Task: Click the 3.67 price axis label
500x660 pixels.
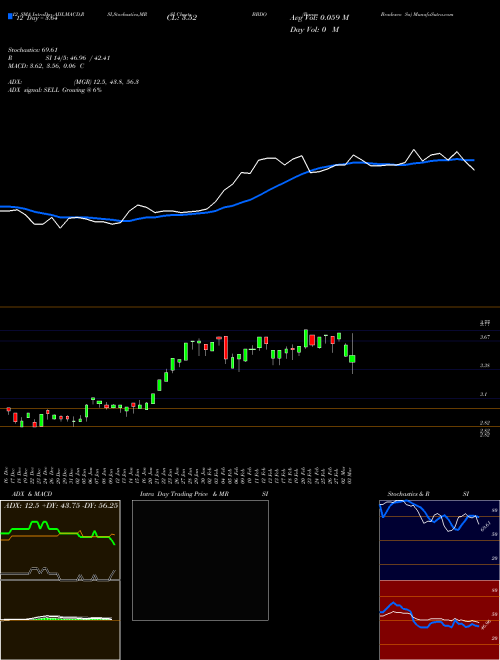Action: click(485, 337)
